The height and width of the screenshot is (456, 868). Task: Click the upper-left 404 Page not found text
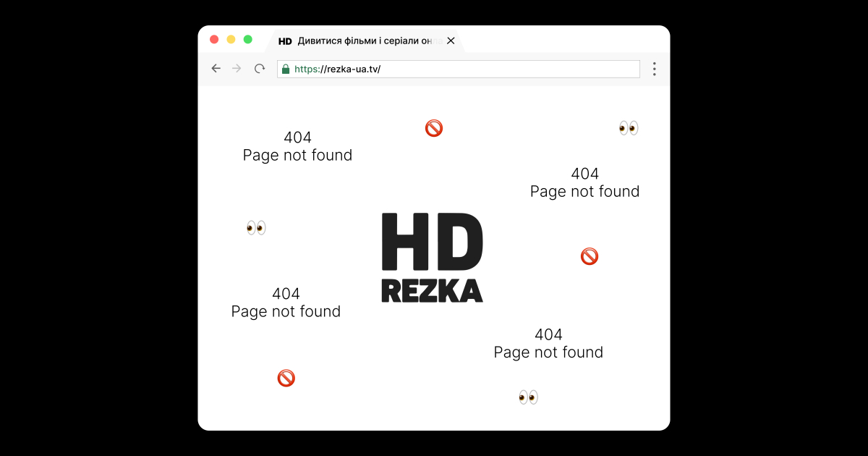click(297, 146)
